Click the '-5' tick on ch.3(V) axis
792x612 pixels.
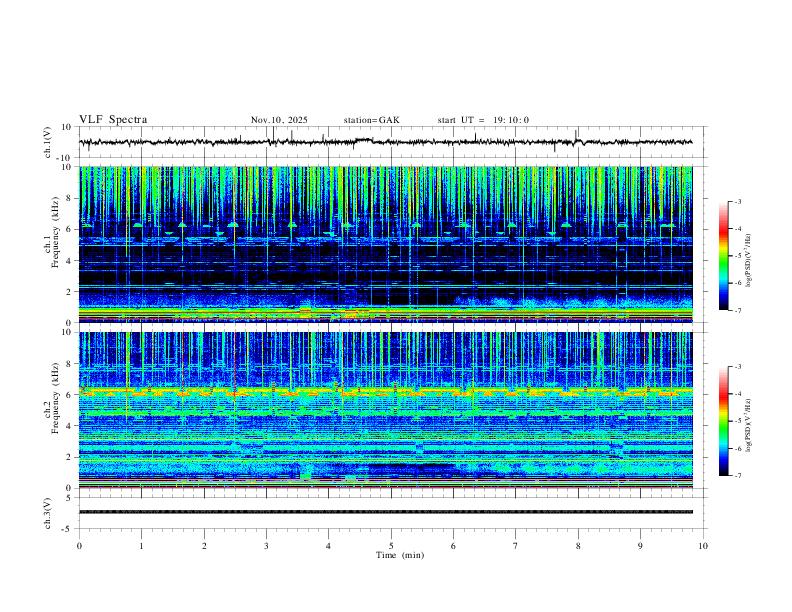(68, 529)
